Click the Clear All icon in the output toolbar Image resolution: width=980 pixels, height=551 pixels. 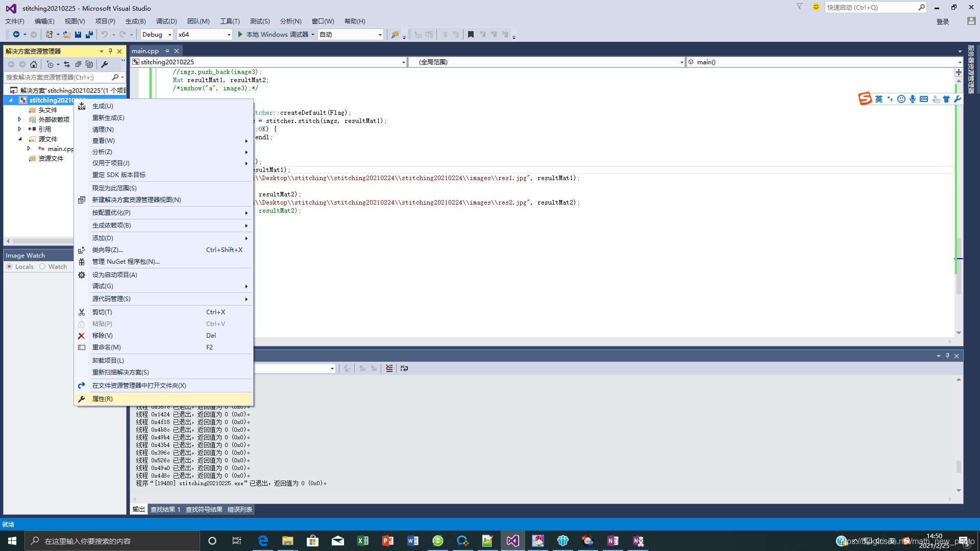tap(389, 368)
